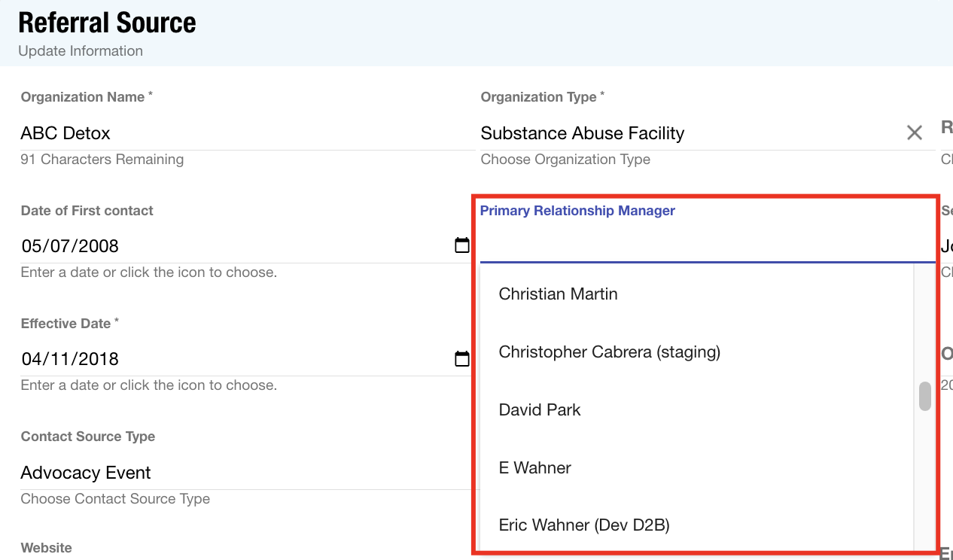Image resolution: width=953 pixels, height=560 pixels.
Task: Select E Wahner in the dropdown list
Action: [534, 468]
